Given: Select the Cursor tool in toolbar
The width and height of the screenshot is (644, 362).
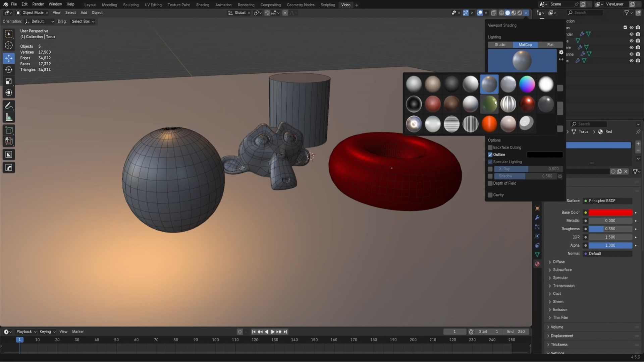Looking at the screenshot, I should pos(9,46).
